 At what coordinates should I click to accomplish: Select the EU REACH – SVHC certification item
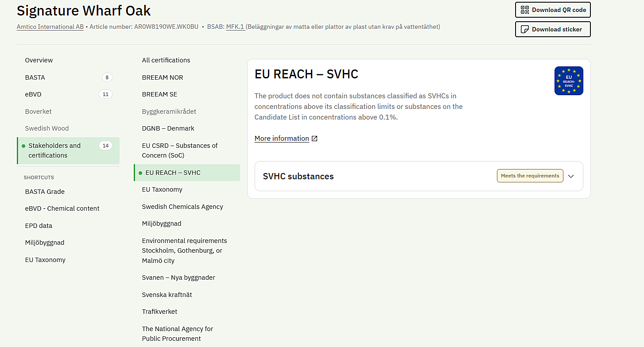(187, 173)
